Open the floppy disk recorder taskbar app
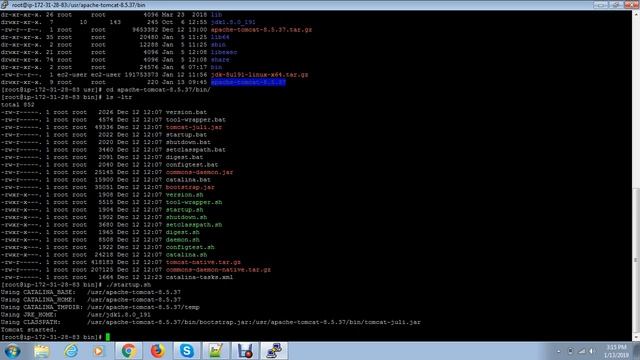Viewport: 640px width, 360px height. point(245,351)
